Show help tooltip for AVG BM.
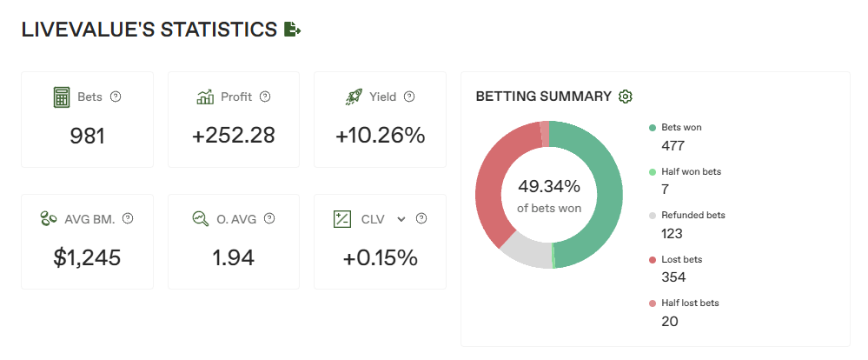 click(x=128, y=219)
